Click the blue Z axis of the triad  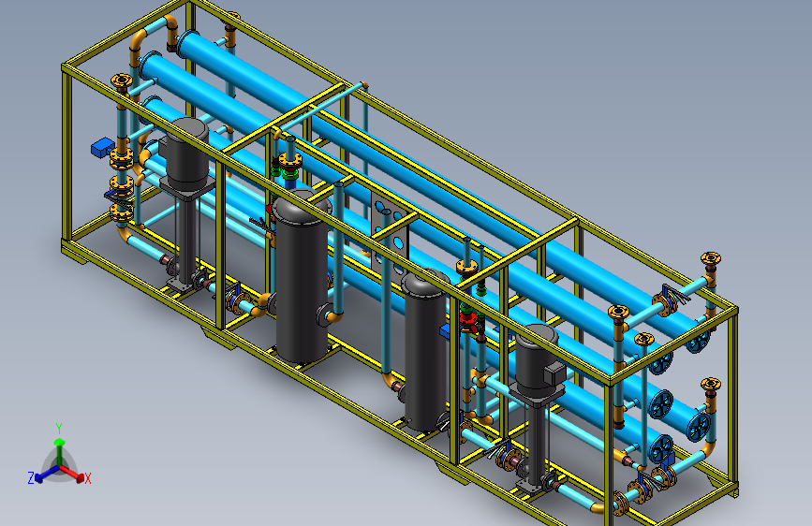(47, 475)
